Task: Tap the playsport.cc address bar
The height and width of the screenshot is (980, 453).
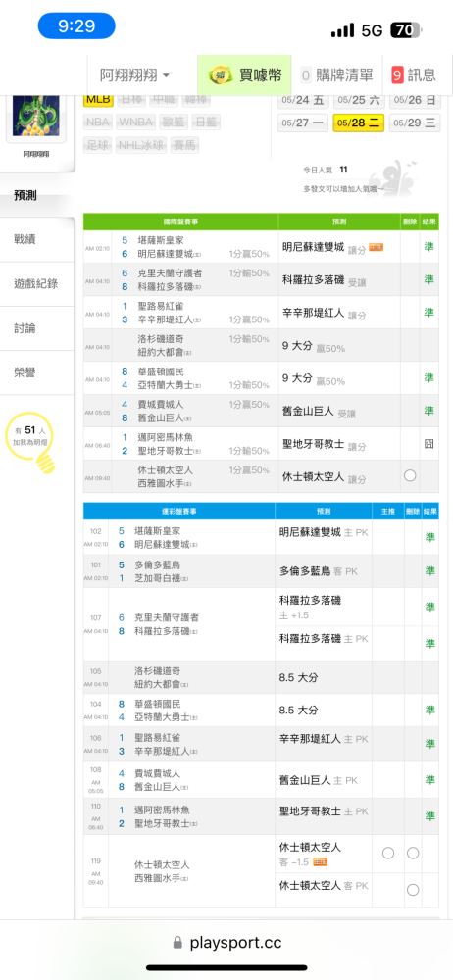Action: click(x=226, y=942)
